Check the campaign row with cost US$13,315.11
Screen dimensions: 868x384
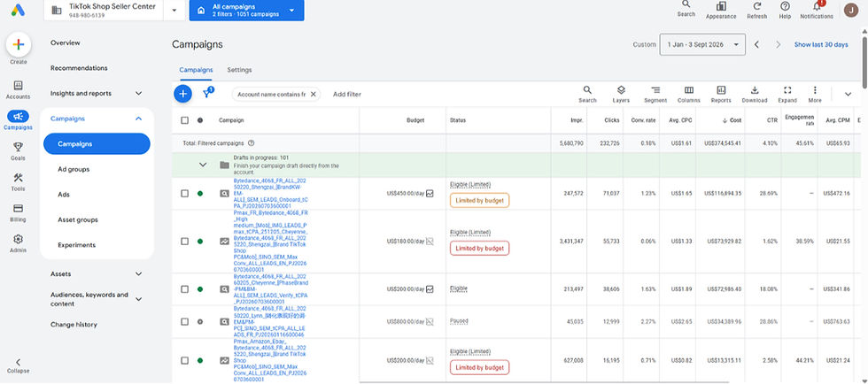point(185,361)
